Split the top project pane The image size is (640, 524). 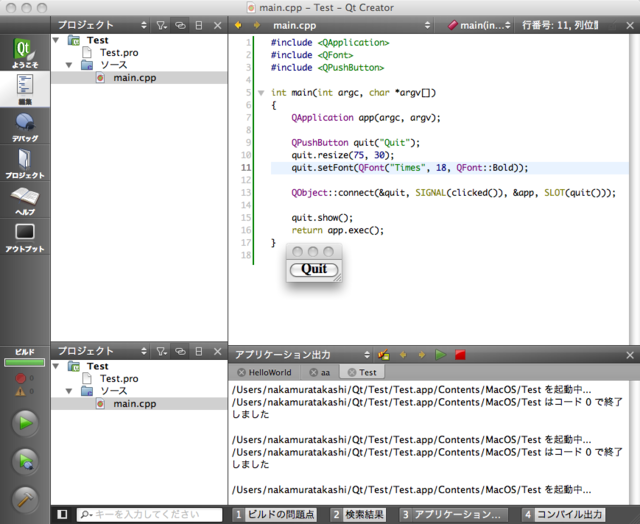pos(199,25)
